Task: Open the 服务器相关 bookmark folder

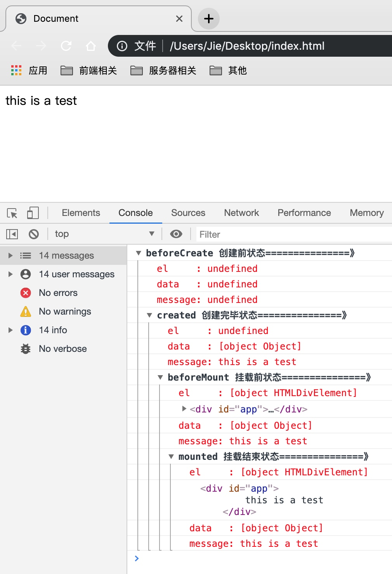Action: [163, 70]
